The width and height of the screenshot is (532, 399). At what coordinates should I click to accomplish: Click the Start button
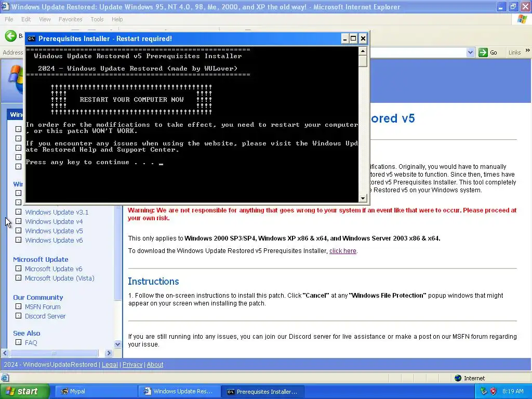pos(24,391)
